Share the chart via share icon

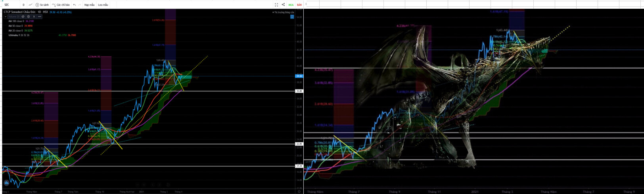coord(283,5)
